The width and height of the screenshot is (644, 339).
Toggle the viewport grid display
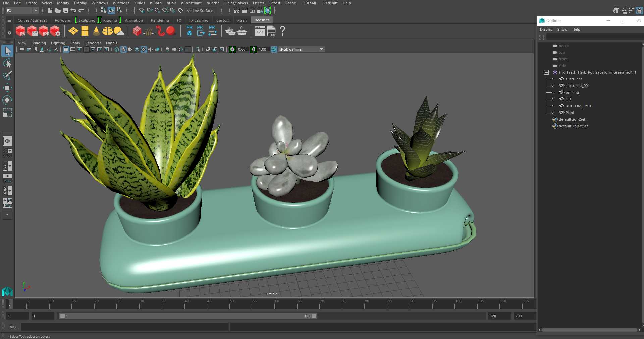click(x=66, y=49)
